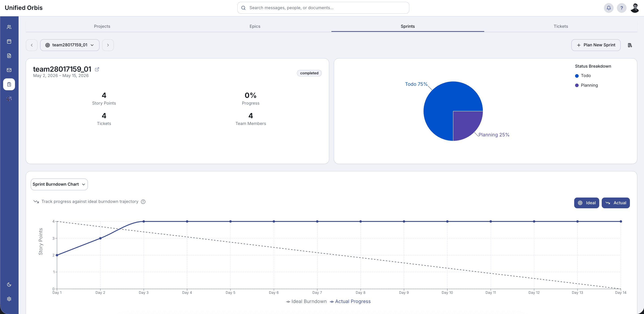Click the Plan New Sprint button
The height and width of the screenshot is (314, 644).
596,45
